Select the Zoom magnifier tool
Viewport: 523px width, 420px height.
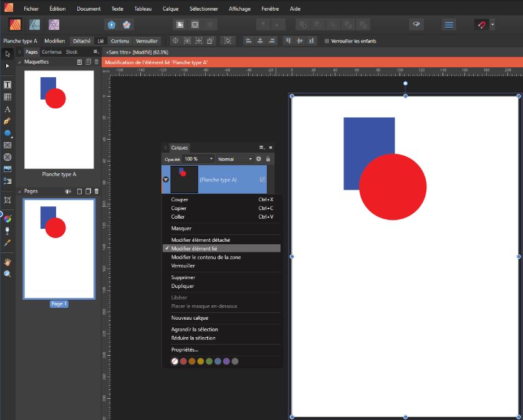click(x=7, y=274)
